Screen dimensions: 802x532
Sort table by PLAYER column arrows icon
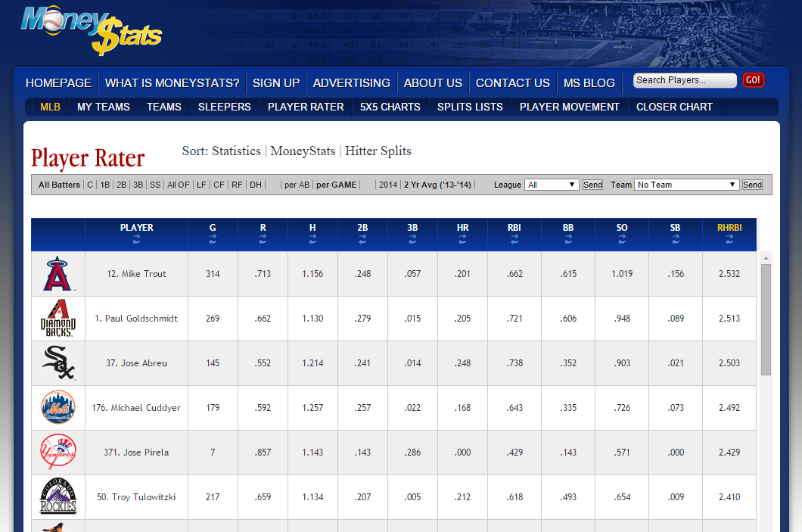pyautogui.click(x=136, y=239)
